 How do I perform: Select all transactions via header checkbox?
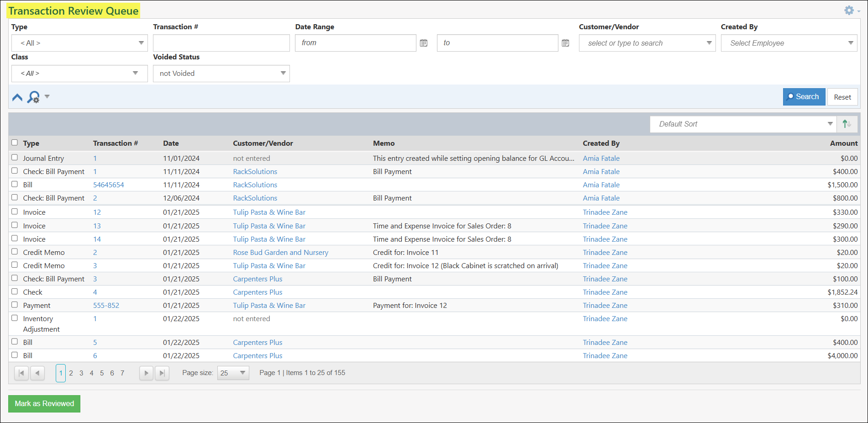14,143
